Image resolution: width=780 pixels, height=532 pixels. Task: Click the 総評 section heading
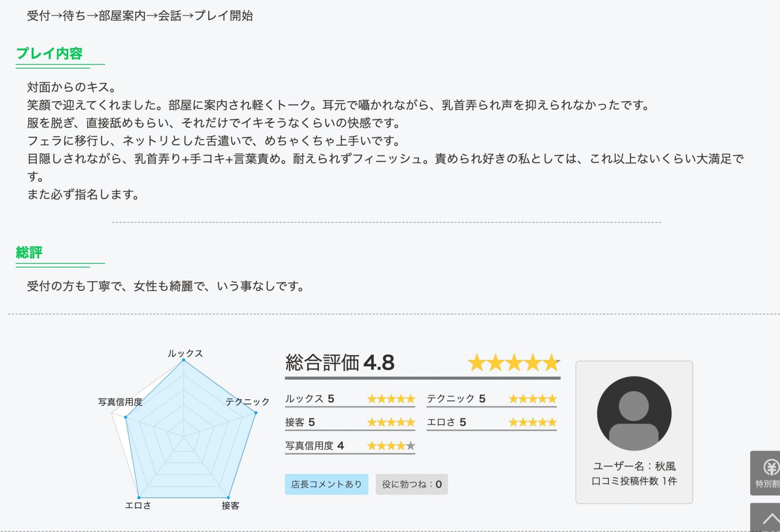(29, 253)
